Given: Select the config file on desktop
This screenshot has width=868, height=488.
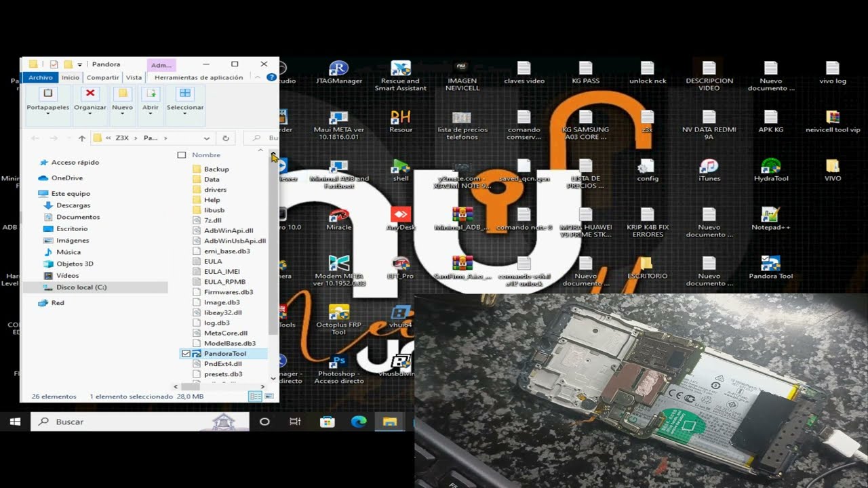Looking at the screenshot, I should point(648,170).
